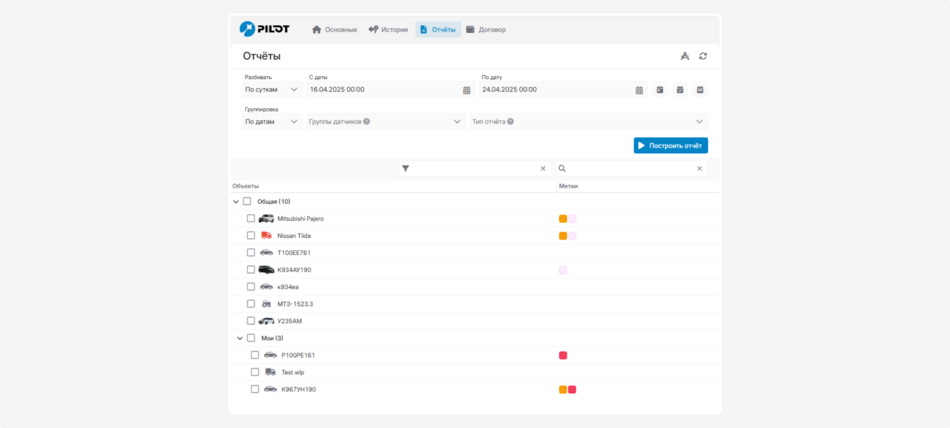Collapse the Мои (3) group
This screenshot has height=428, width=950.
click(239, 338)
